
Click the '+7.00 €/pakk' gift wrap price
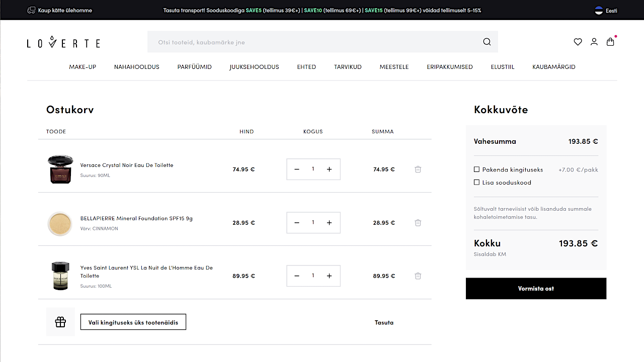point(578,170)
